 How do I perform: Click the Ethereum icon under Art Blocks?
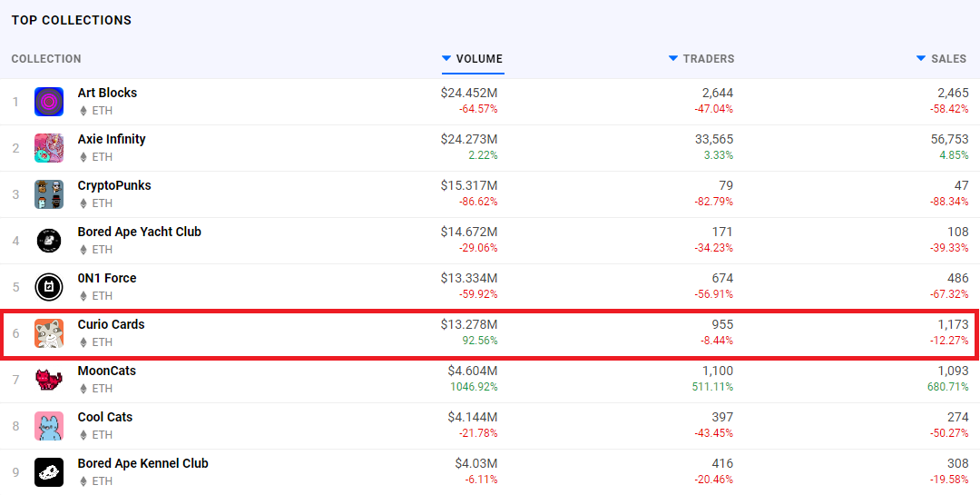(83, 111)
